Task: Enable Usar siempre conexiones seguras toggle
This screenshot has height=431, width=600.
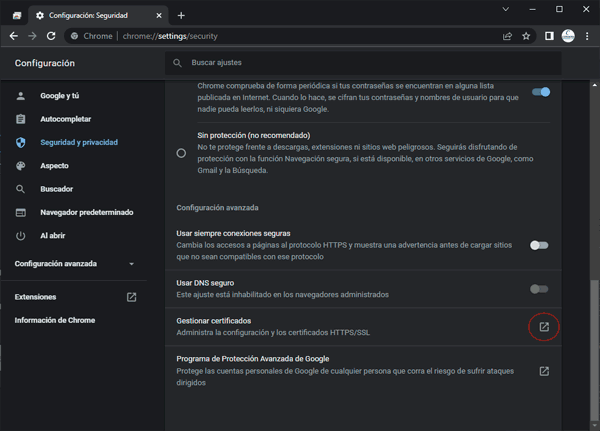Action: point(539,245)
